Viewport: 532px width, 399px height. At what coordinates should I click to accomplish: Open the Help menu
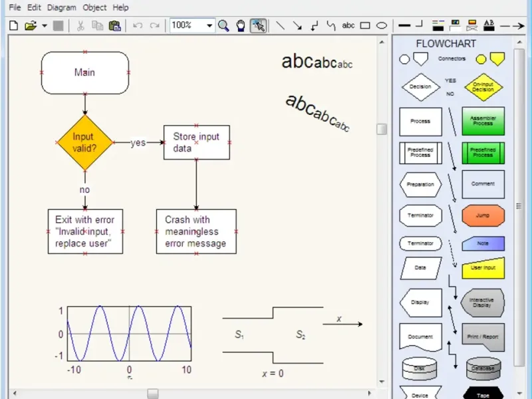120,7
